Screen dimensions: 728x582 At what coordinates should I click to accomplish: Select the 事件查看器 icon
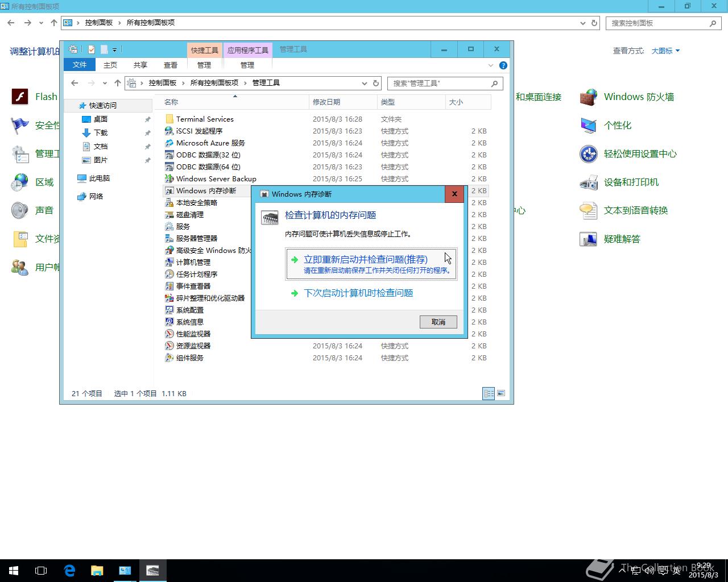tap(169, 286)
